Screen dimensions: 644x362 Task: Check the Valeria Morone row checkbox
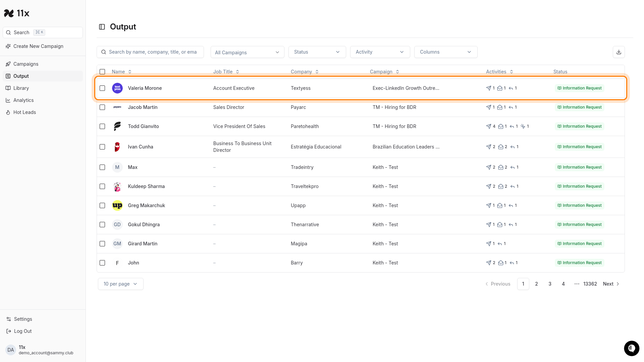(x=102, y=88)
